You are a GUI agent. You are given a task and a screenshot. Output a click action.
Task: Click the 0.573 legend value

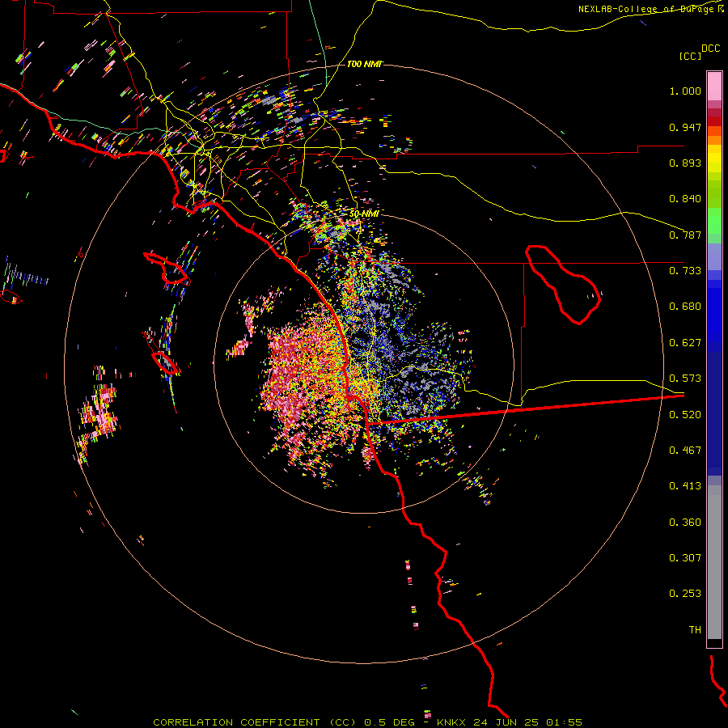pos(685,379)
